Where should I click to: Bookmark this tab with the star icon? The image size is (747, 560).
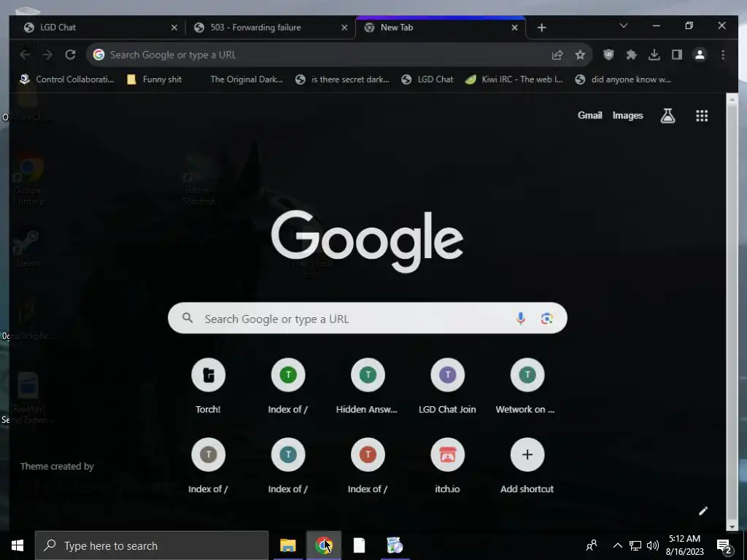click(x=580, y=55)
